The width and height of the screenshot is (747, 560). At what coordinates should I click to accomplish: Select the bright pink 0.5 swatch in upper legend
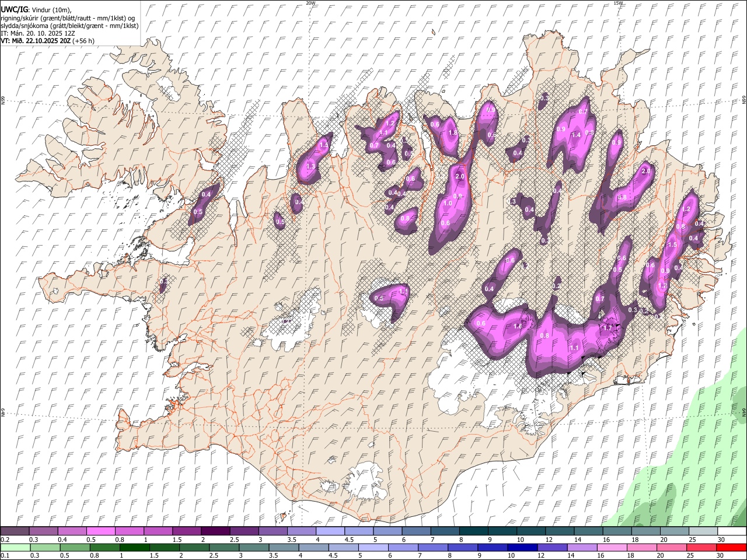100,531
